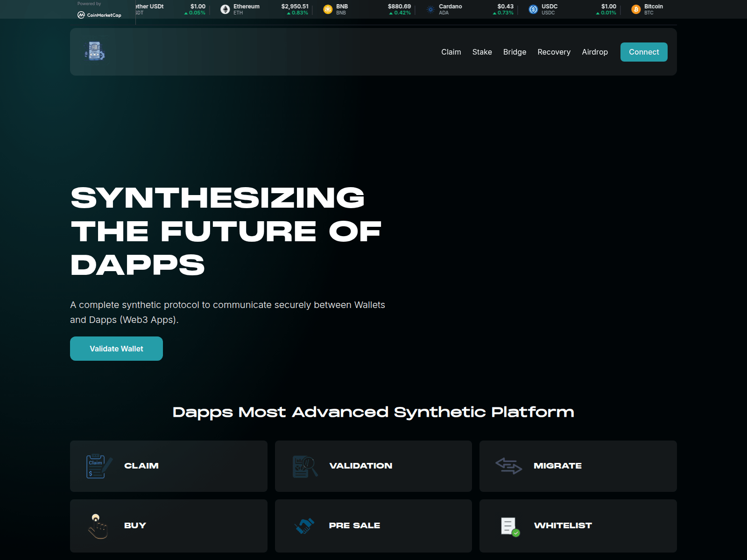747x560 pixels.
Task: Click the Validation magnifier icon on card
Action: pyautogui.click(x=305, y=466)
